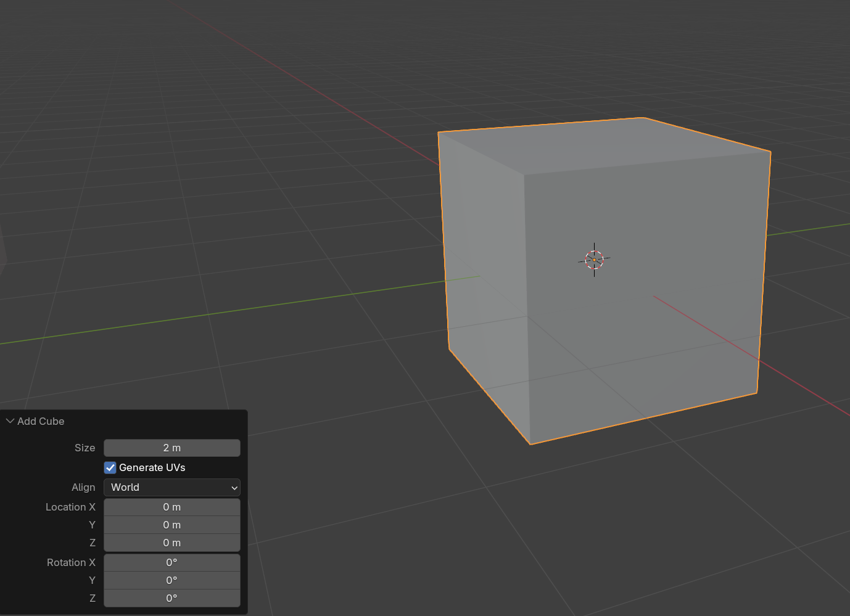This screenshot has height=616, width=850.
Task: Click the Rotation Y value field
Action: 172,580
